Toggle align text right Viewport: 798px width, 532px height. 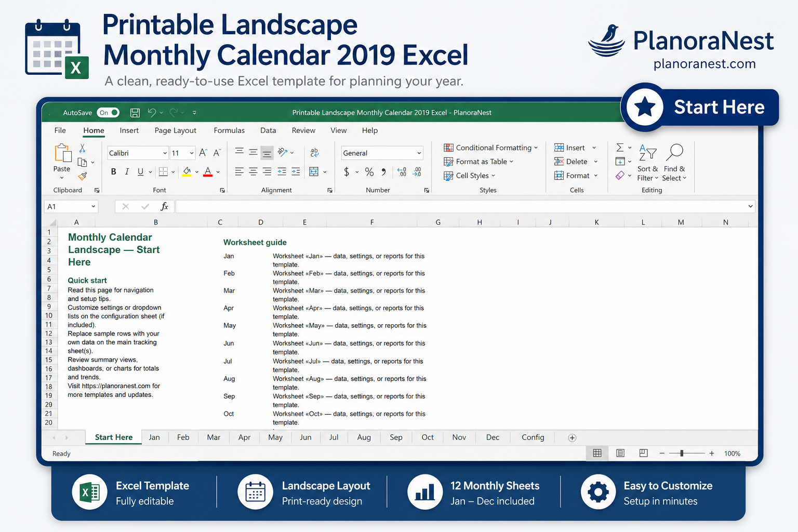coord(267,171)
